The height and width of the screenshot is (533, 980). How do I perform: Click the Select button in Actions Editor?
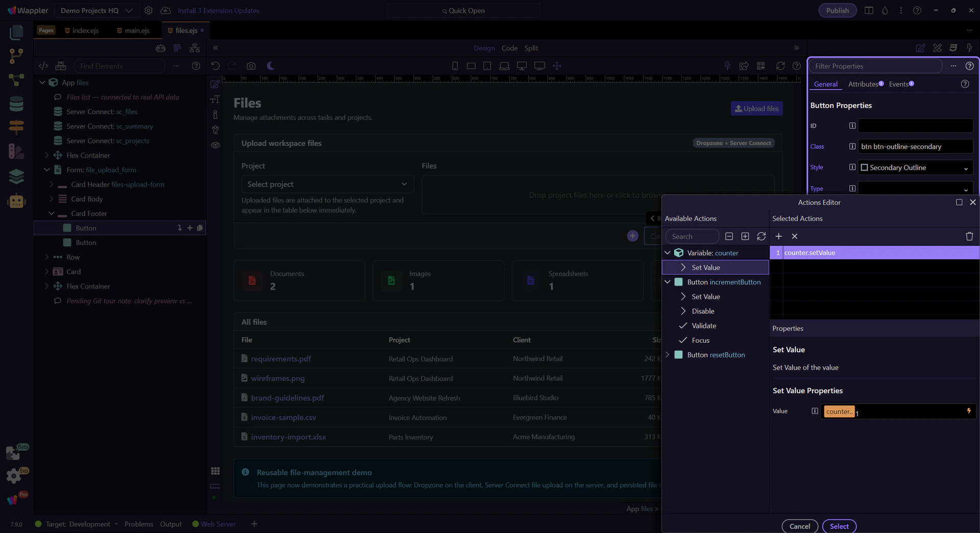tap(839, 526)
